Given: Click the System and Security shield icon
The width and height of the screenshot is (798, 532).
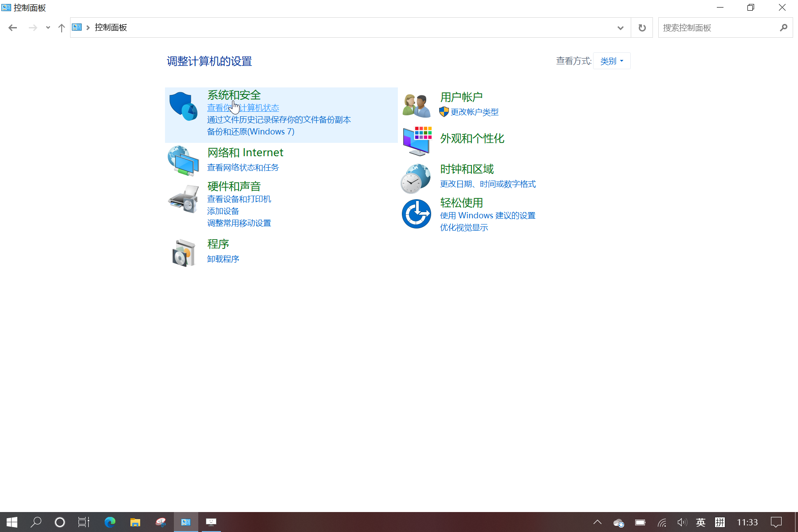Looking at the screenshot, I should click(x=183, y=106).
